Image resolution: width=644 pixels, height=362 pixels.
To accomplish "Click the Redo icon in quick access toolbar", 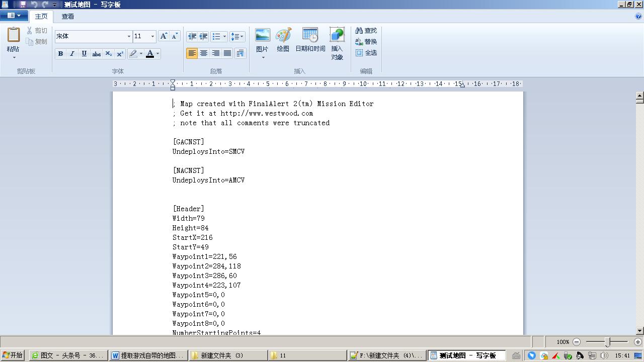I will pos(45,5).
